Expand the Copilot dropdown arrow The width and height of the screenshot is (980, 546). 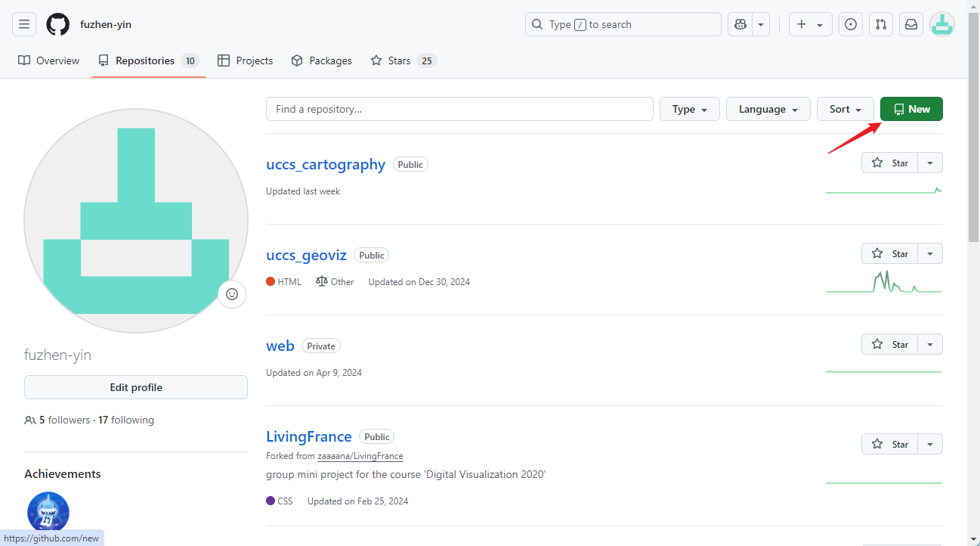click(x=761, y=24)
